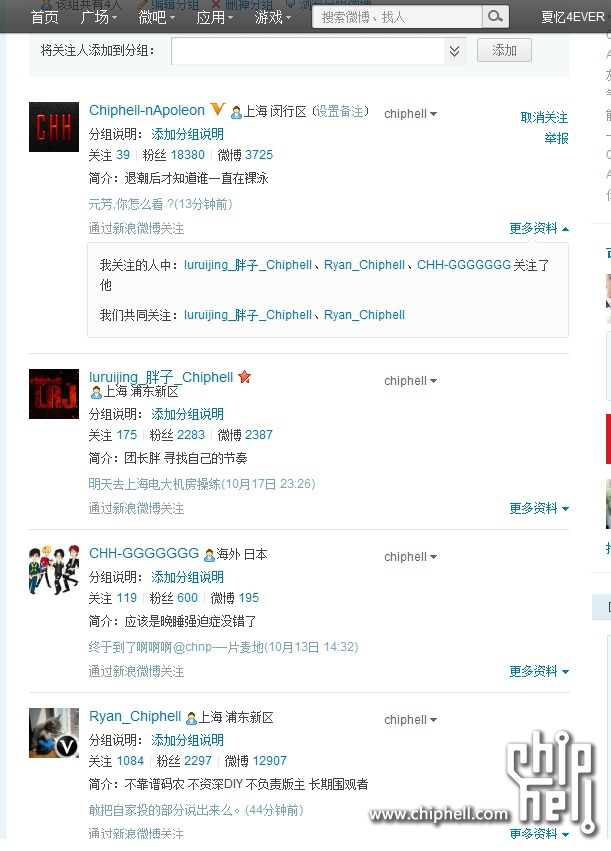The image size is (611, 851).
Task: Click the 搜索微博、找人 search field
Action: [x=397, y=17]
